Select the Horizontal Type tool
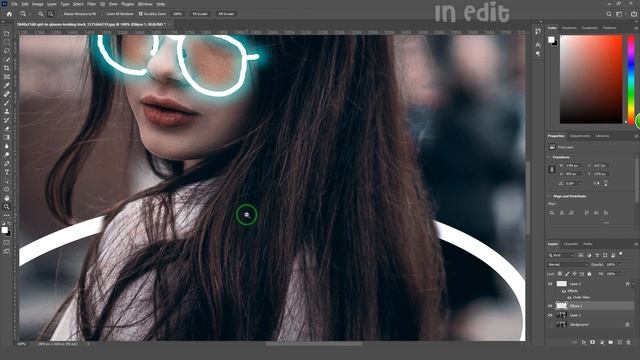 [7, 172]
